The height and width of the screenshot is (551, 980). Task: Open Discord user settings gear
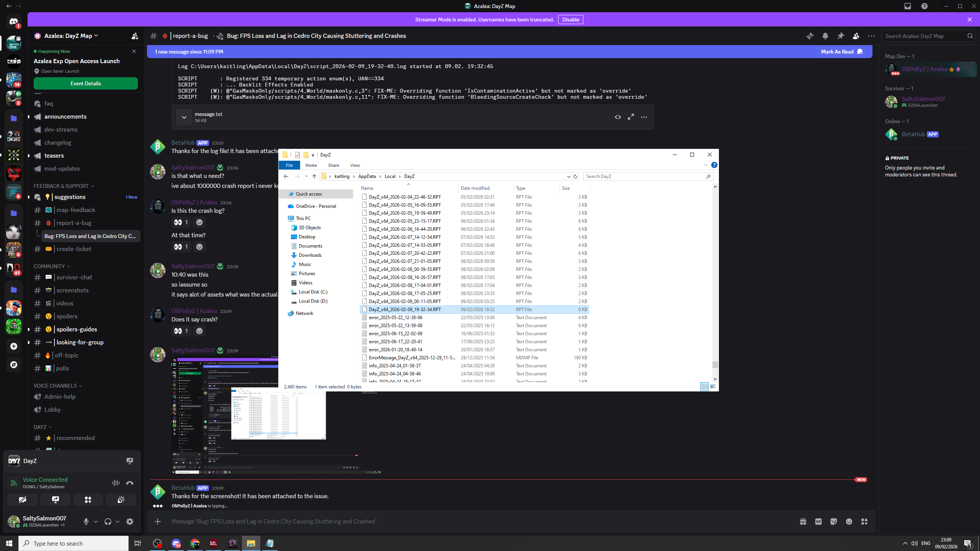[x=130, y=522]
